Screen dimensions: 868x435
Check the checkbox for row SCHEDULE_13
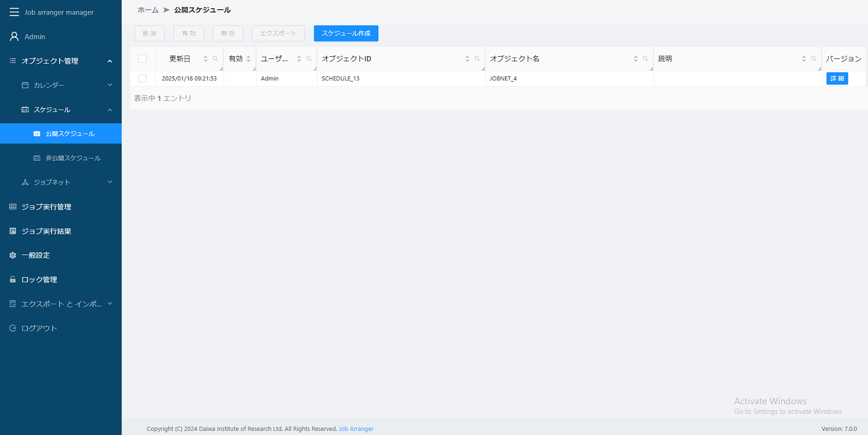[x=142, y=78]
